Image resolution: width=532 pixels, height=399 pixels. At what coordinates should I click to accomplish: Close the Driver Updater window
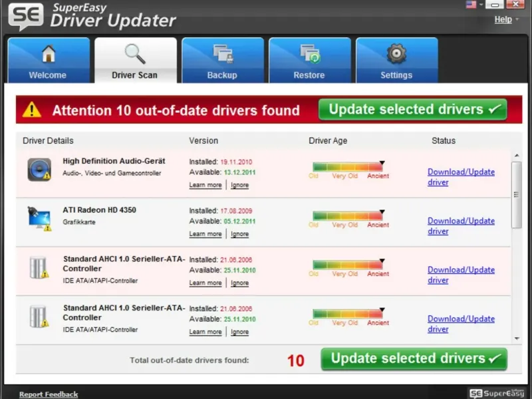[x=515, y=5]
